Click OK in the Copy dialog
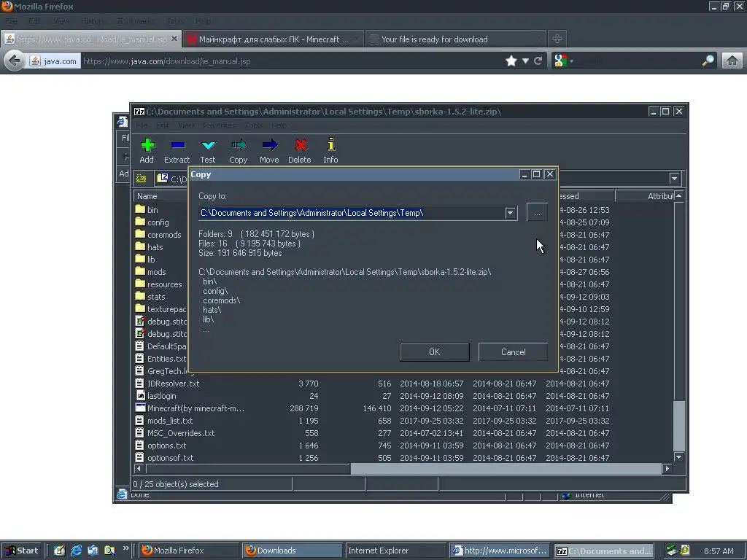This screenshot has width=747, height=560. [x=435, y=352]
